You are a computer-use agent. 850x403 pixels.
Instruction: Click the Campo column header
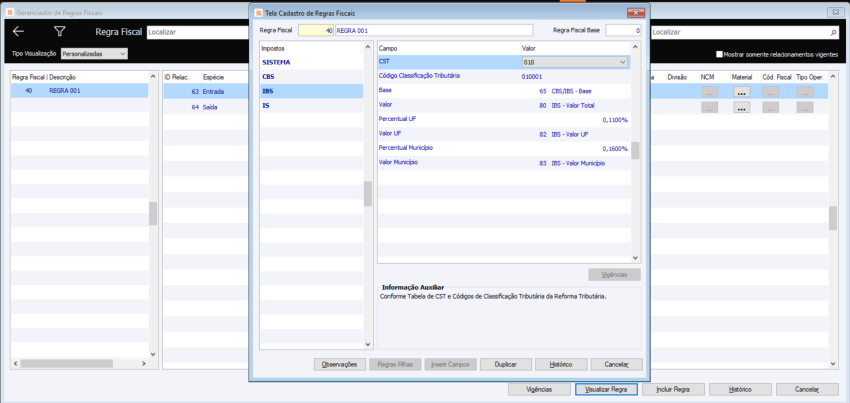(x=449, y=48)
